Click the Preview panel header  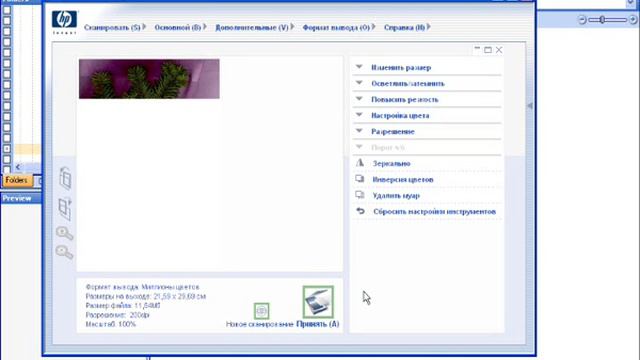21,198
